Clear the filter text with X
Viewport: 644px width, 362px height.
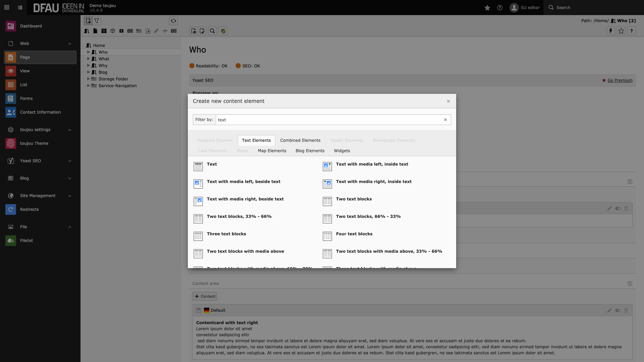(445, 120)
